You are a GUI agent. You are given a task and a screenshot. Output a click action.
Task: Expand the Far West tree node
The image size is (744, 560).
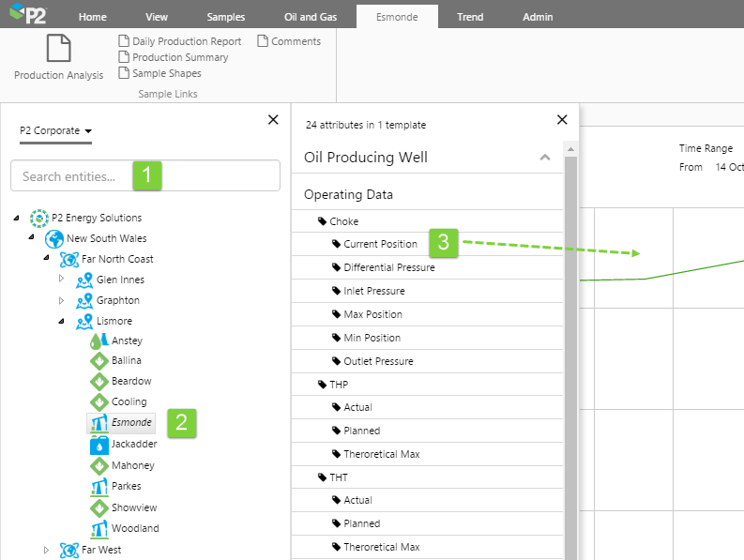(x=46, y=550)
